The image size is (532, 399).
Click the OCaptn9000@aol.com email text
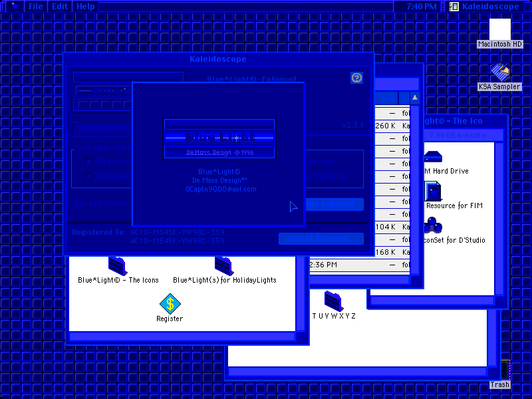221,189
